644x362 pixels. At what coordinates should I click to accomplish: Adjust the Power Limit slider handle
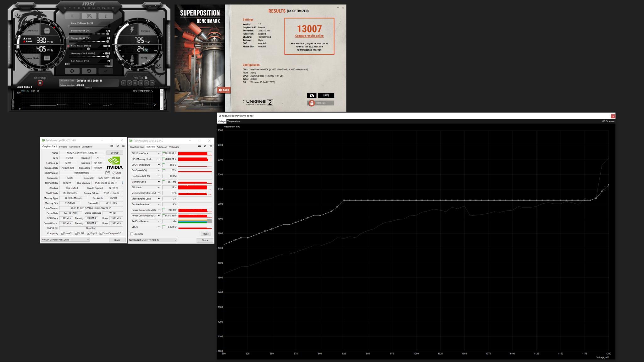click(107, 34)
